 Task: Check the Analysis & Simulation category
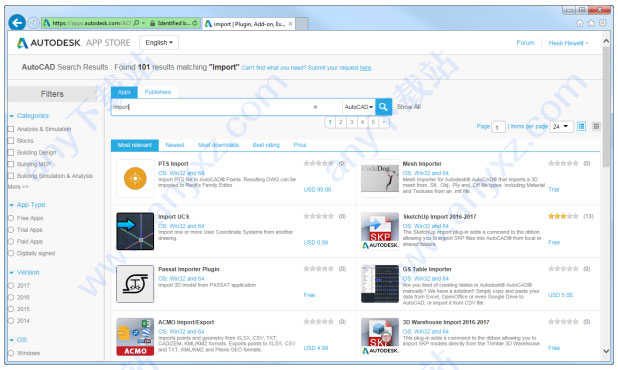click(x=11, y=129)
